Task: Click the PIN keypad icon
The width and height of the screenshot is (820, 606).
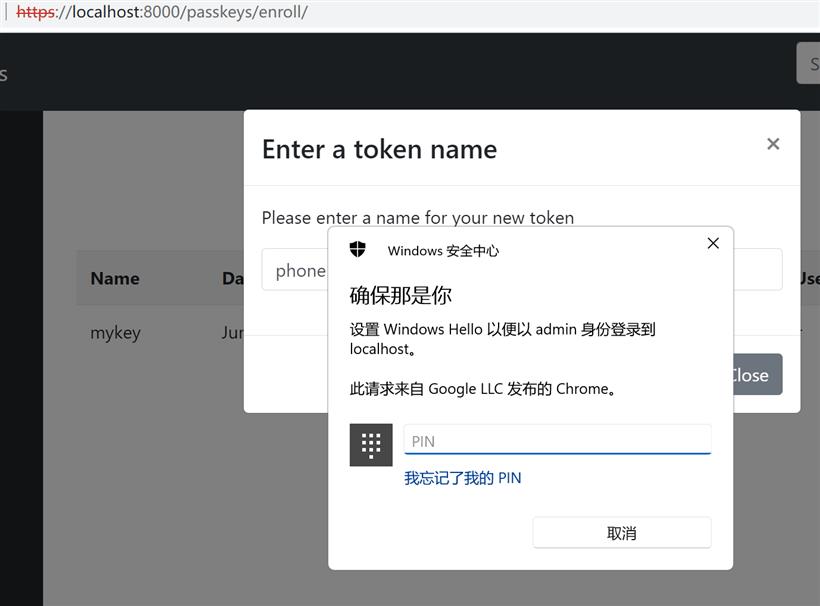Action: 371,445
